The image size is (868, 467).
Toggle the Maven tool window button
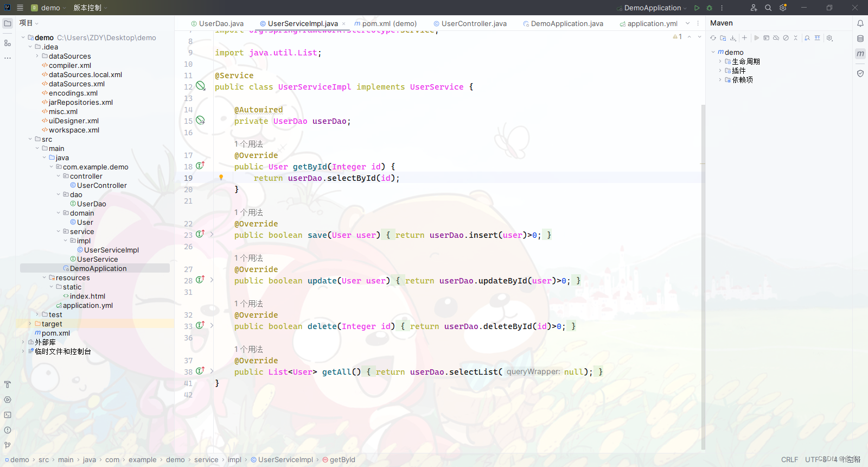click(860, 54)
